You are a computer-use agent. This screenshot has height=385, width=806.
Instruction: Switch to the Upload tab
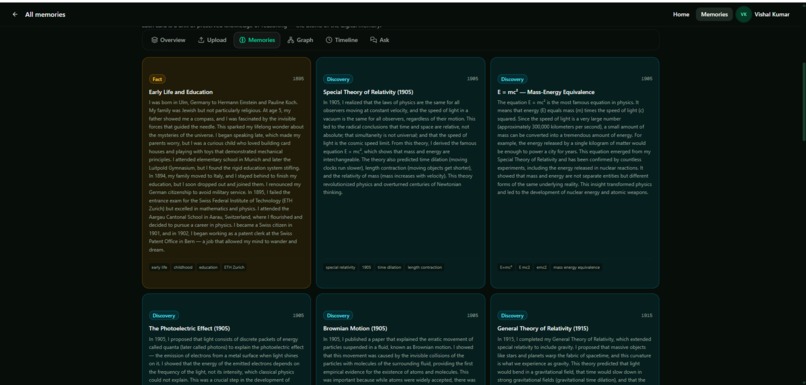[x=212, y=40]
